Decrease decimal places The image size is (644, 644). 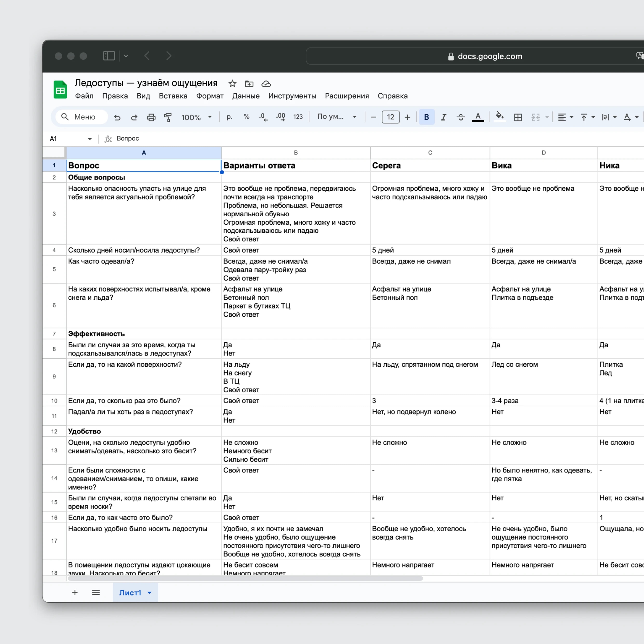coord(263,117)
